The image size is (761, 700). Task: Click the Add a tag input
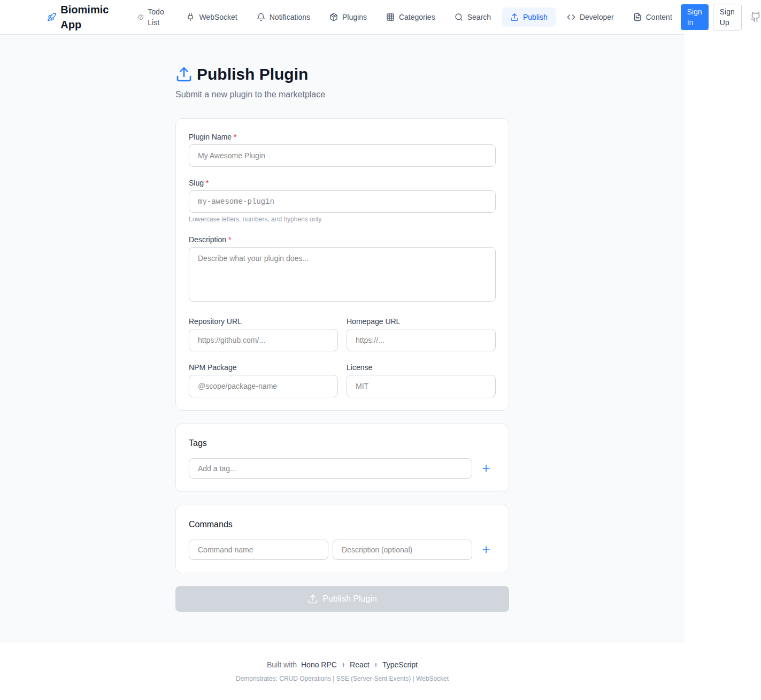(x=330, y=468)
